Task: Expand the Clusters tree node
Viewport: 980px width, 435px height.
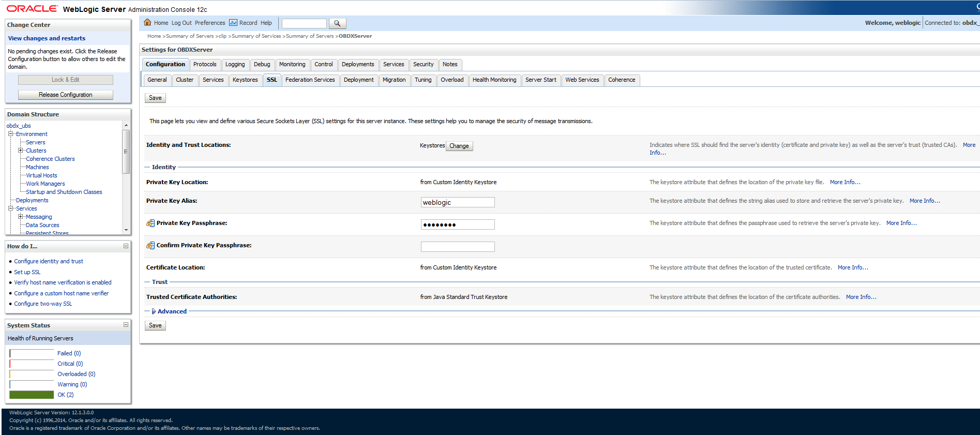Action: [21, 151]
